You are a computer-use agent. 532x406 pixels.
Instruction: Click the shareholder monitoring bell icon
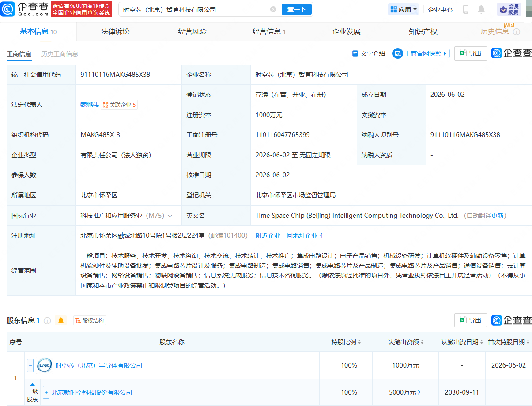pyautogui.click(x=60, y=320)
